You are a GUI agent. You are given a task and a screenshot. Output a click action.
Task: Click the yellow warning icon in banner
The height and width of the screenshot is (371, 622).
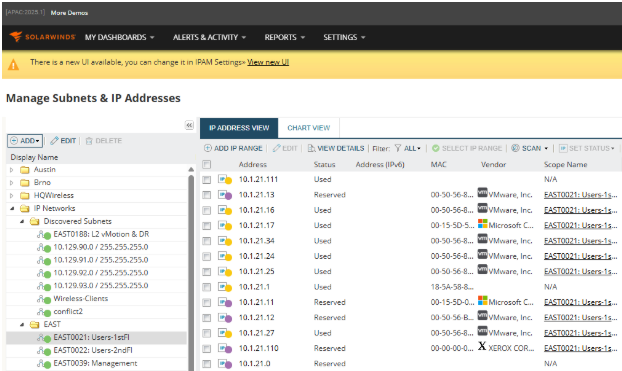click(13, 64)
